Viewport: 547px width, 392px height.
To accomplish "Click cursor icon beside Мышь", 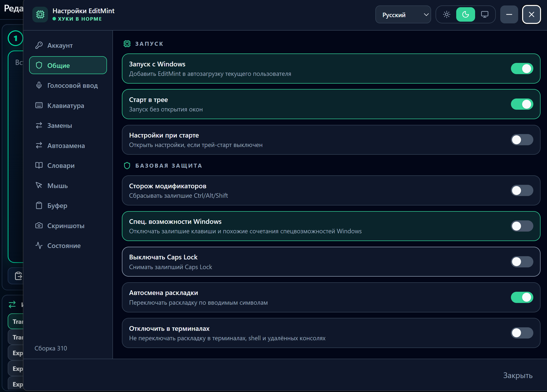I will 39,185.
